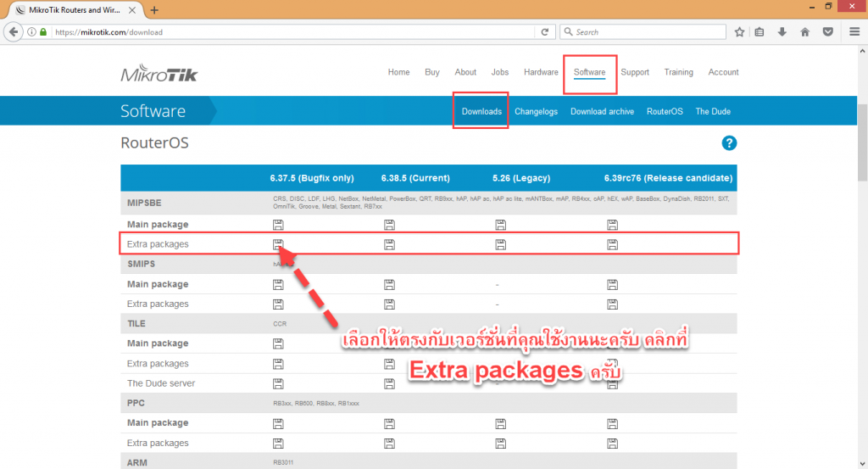Download PPC Main package 6.39rc76
The image size is (868, 469).
coord(612,423)
